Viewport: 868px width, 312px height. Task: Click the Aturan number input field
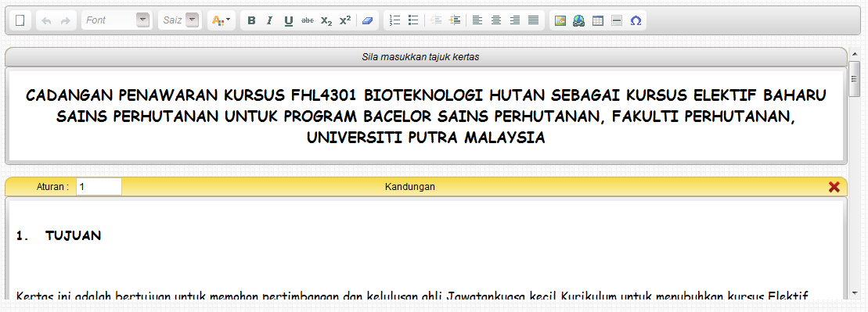pos(99,187)
